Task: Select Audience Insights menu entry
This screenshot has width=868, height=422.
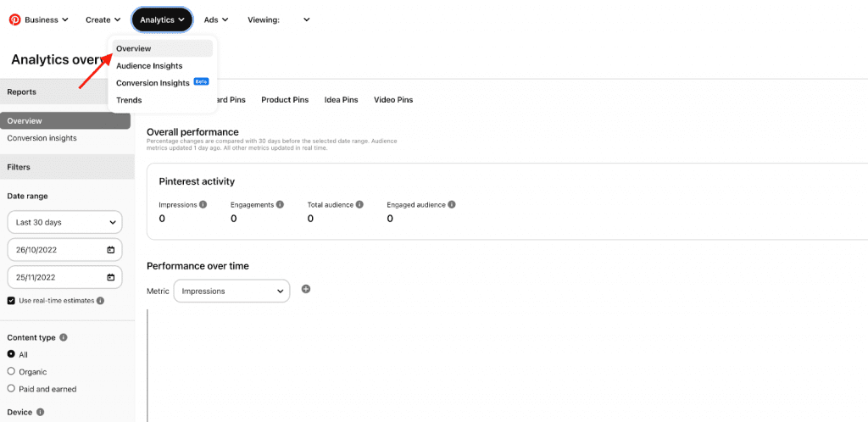Action: tap(149, 66)
